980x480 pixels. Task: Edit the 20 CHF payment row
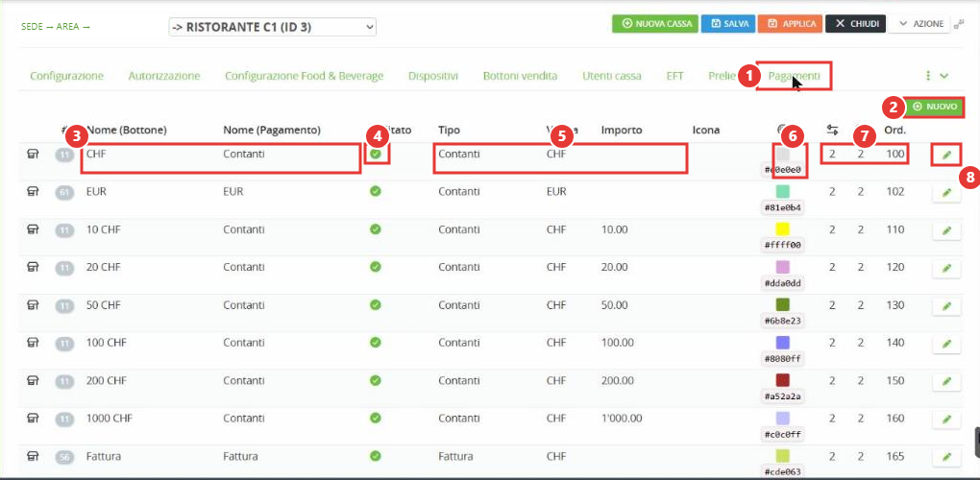coord(946,269)
